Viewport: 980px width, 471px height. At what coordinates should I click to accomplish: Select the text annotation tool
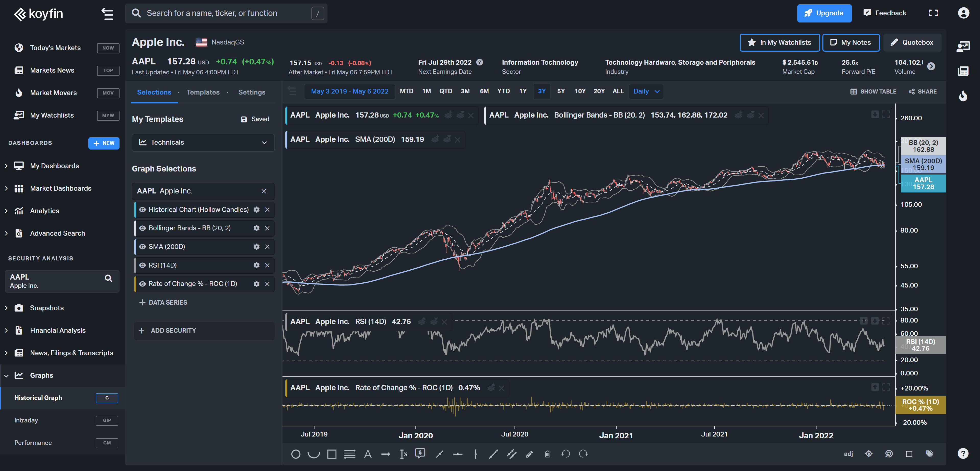[368, 454]
